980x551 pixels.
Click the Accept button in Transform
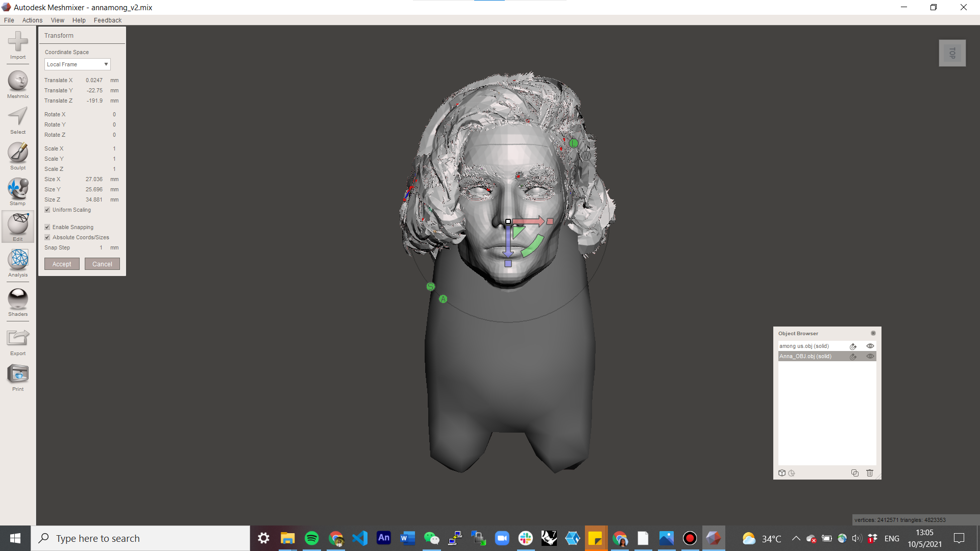click(x=61, y=264)
